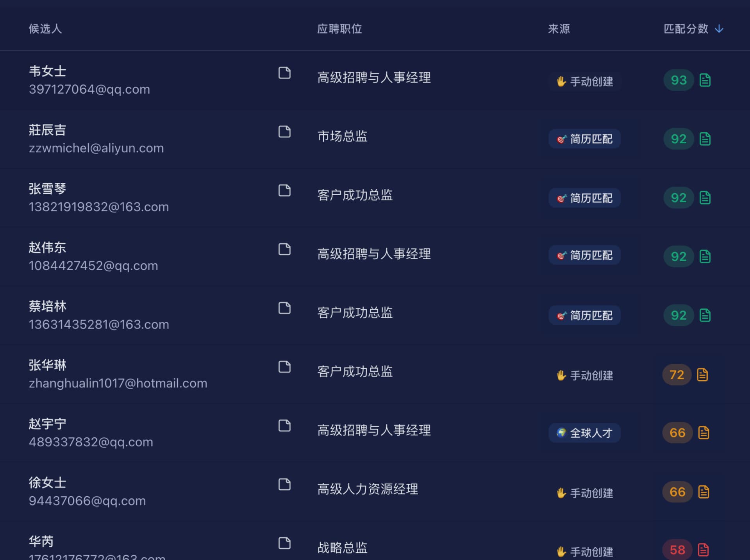Click the score badge 92 for 赵伟东

pyautogui.click(x=678, y=256)
